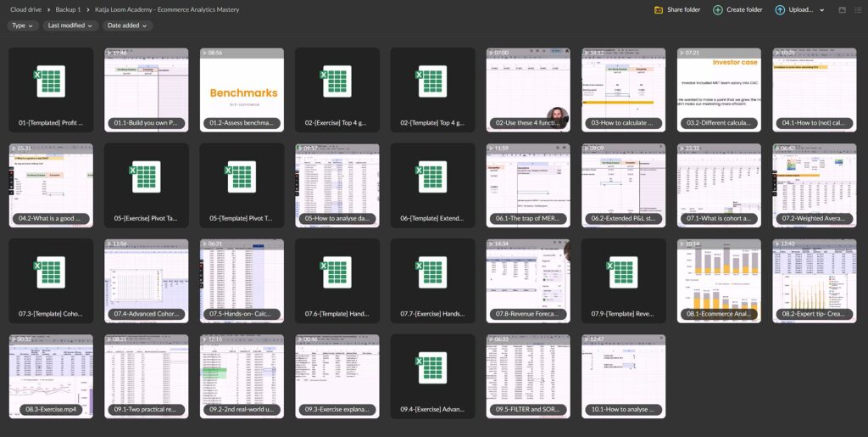Open the 09.4-[Exercise] Advan Excel file icon

[432, 367]
